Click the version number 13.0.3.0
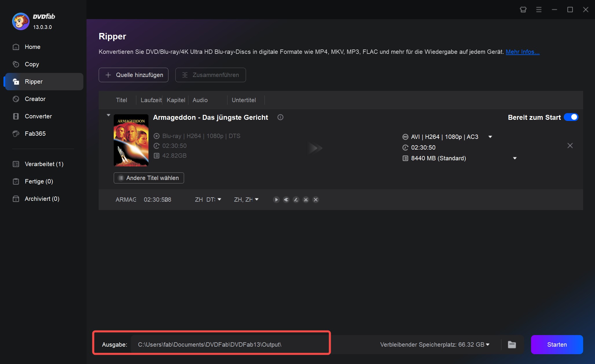The image size is (595, 364). click(x=43, y=27)
